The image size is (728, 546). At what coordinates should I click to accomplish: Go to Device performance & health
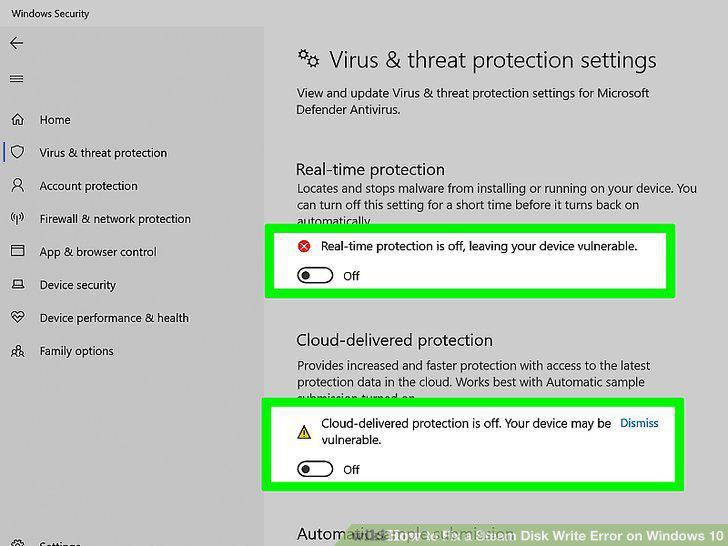click(114, 318)
